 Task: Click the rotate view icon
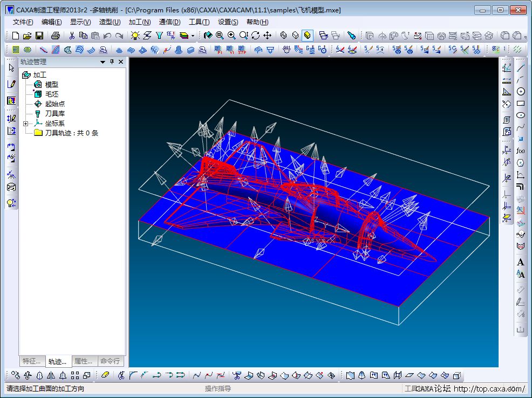(x=255, y=36)
